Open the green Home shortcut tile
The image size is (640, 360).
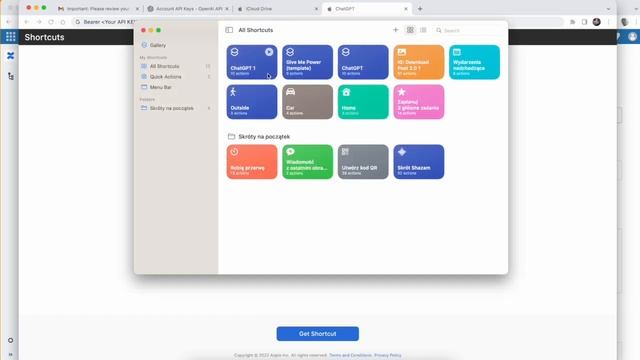pos(363,102)
